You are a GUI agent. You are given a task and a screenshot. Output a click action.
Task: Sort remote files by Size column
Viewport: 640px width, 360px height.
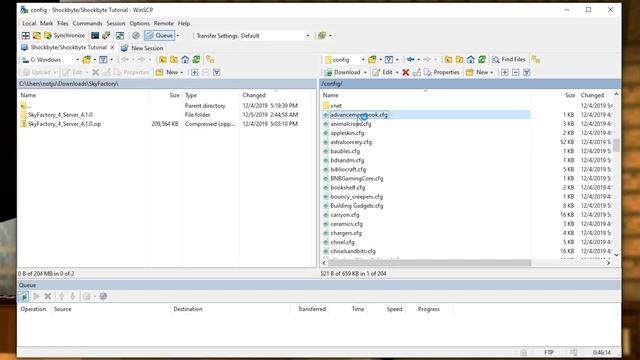tap(570, 95)
